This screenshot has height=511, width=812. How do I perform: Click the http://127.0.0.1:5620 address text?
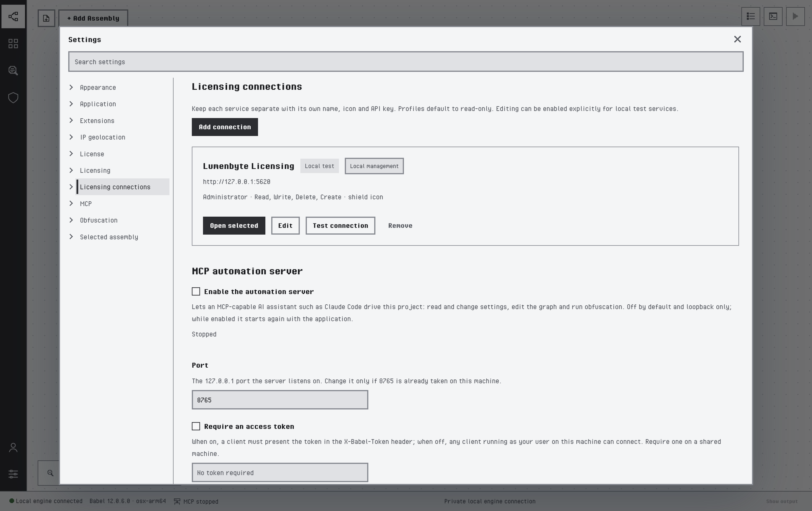[236, 182]
